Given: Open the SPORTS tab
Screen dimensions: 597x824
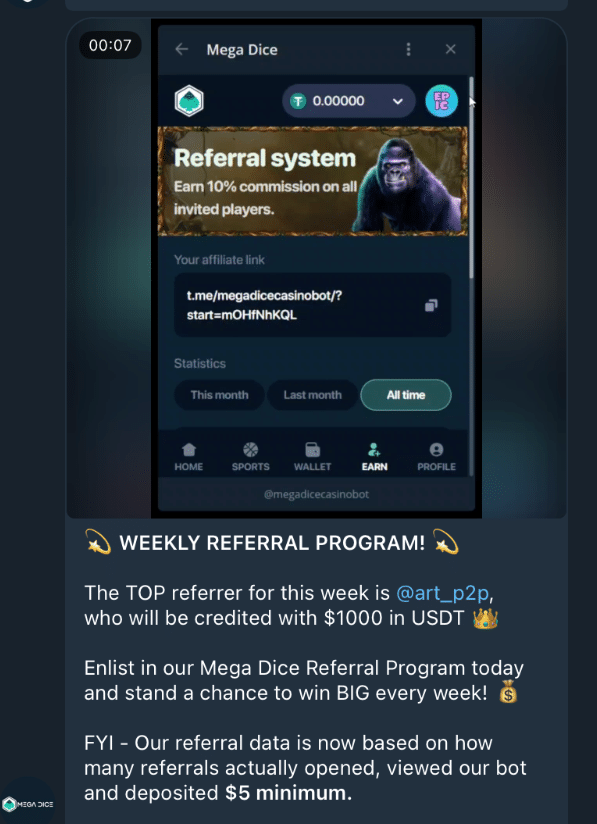Looking at the screenshot, I should pos(251,457).
